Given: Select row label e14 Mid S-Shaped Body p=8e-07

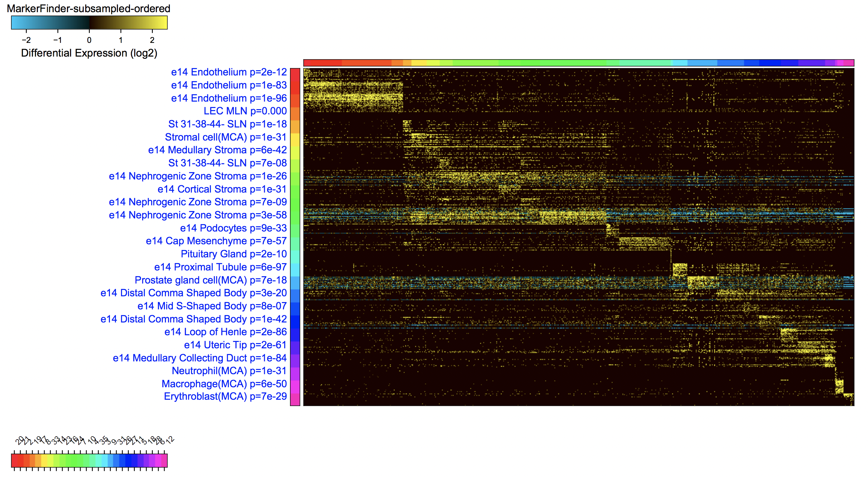Looking at the screenshot, I should click(x=212, y=306).
